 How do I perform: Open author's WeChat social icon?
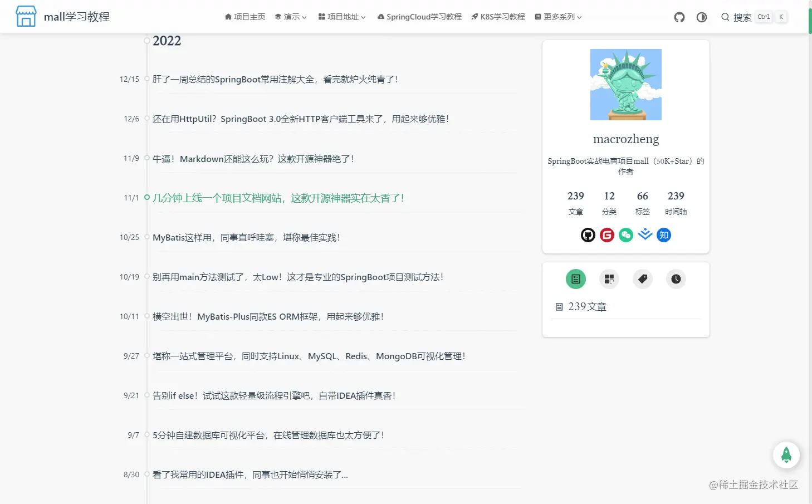pyautogui.click(x=626, y=235)
